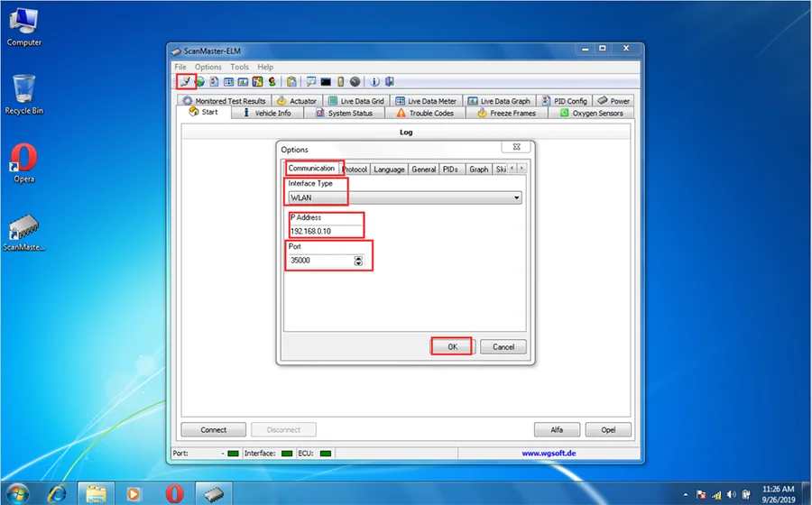Confirm Options dialog with OK
This screenshot has width=812, height=505.
452,346
